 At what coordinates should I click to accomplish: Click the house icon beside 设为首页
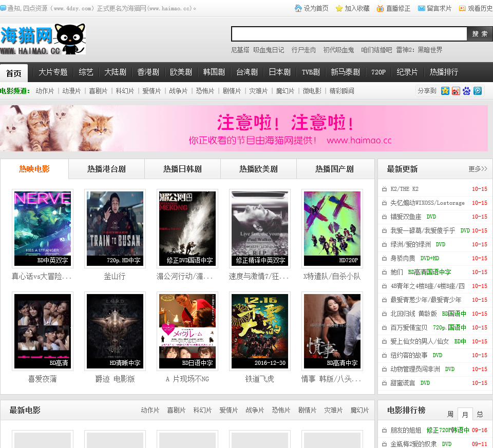pos(298,8)
